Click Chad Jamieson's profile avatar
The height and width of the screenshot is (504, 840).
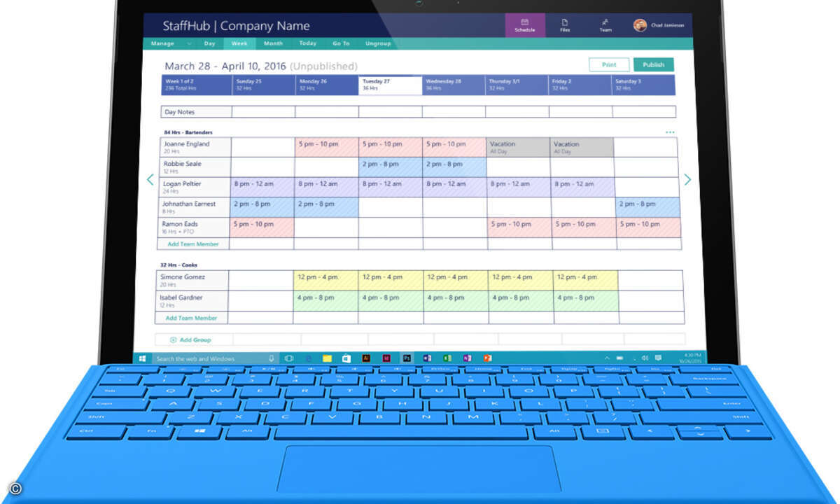click(x=640, y=25)
